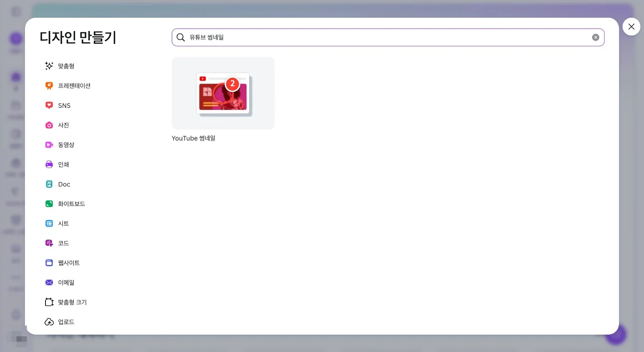The height and width of the screenshot is (352, 644).
Task: Click the 코드 icon
Action: (x=49, y=243)
